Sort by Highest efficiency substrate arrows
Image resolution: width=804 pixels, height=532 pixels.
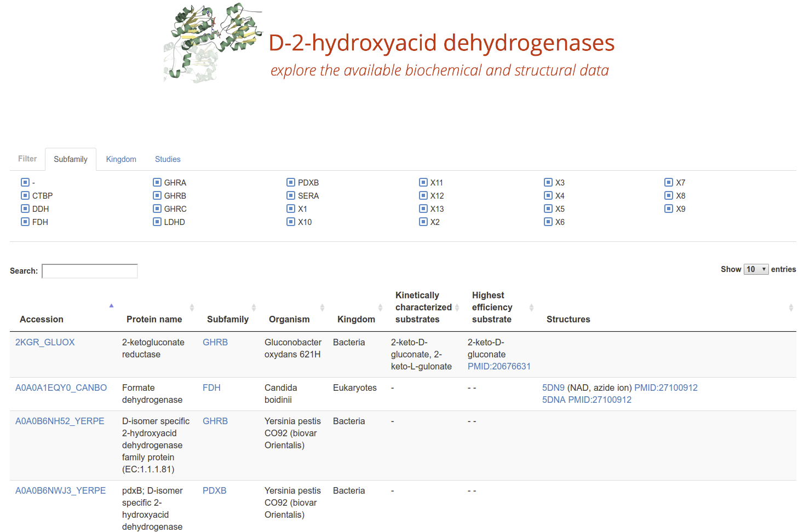pyautogui.click(x=531, y=308)
